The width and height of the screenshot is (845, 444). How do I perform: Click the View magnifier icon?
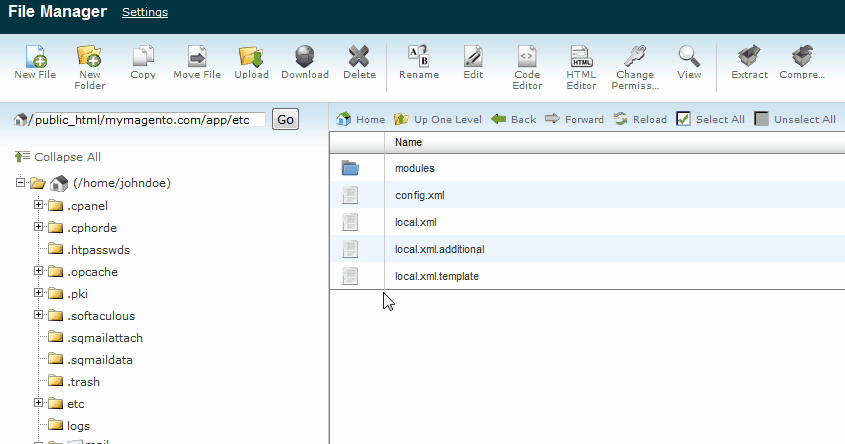coord(689,56)
